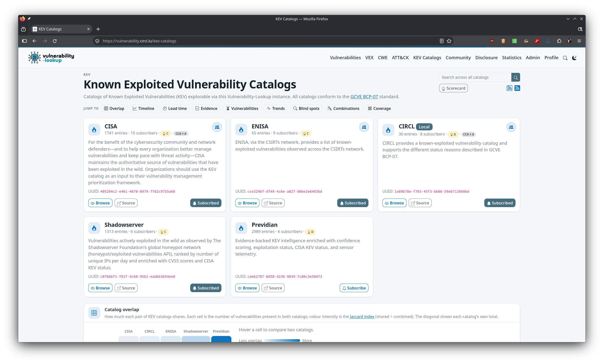
Task: Go back to the previous page
Action: (x=35, y=41)
